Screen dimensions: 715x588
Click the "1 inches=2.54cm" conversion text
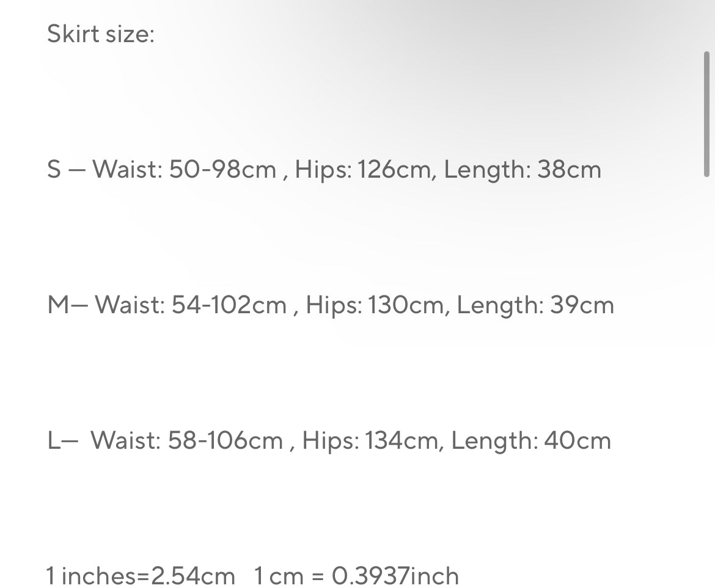coord(141,576)
